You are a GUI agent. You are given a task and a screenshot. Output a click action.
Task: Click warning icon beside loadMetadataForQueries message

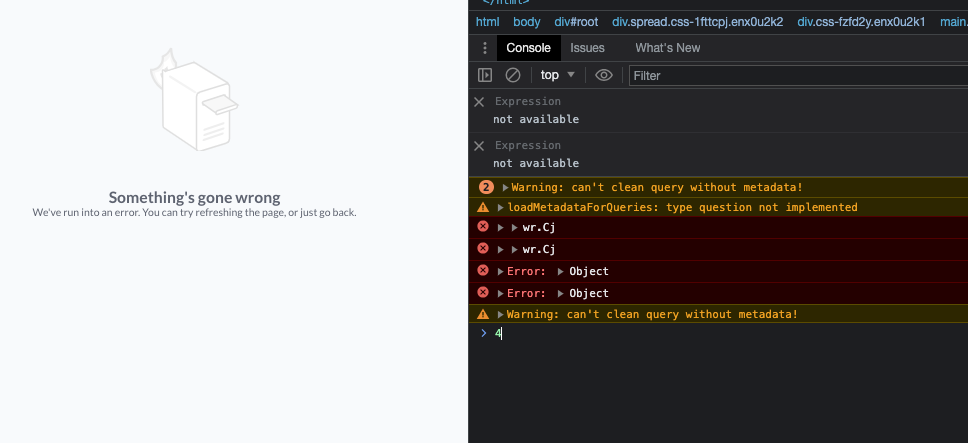[483, 207]
